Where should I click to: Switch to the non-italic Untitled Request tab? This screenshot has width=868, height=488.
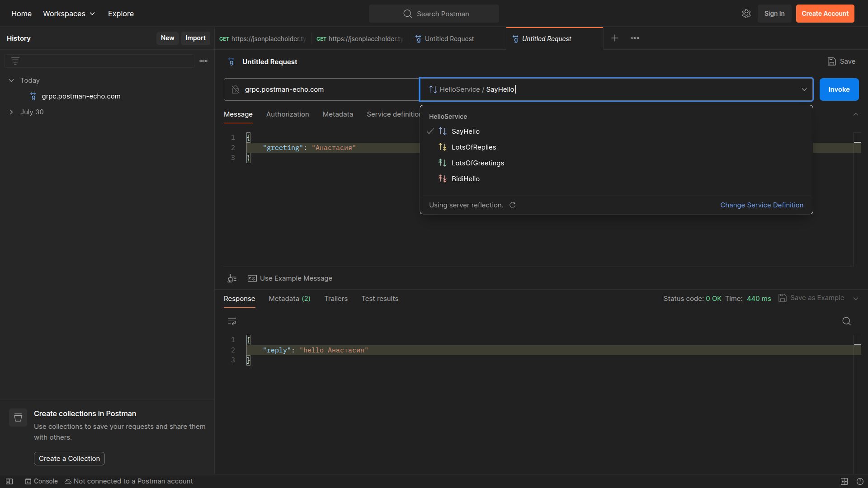click(458, 39)
